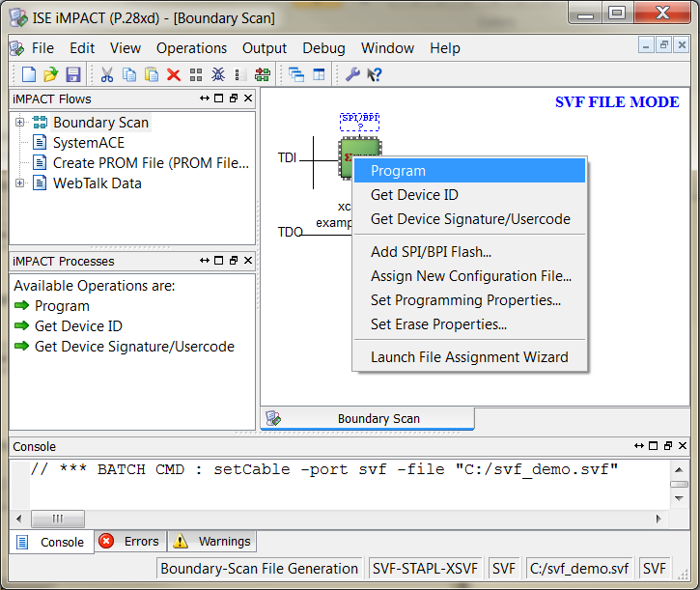Click the Open Project folder icon
The image size is (700, 590).
[51, 74]
